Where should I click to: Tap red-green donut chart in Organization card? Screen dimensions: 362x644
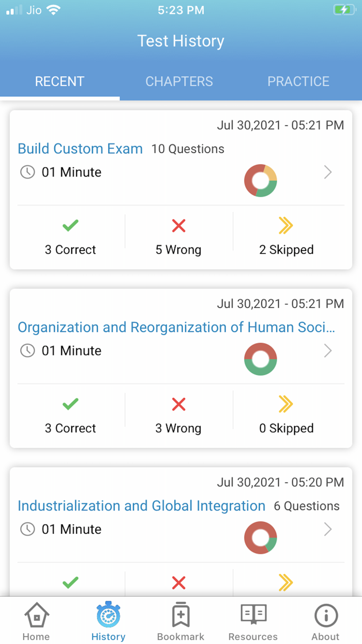[x=261, y=359]
